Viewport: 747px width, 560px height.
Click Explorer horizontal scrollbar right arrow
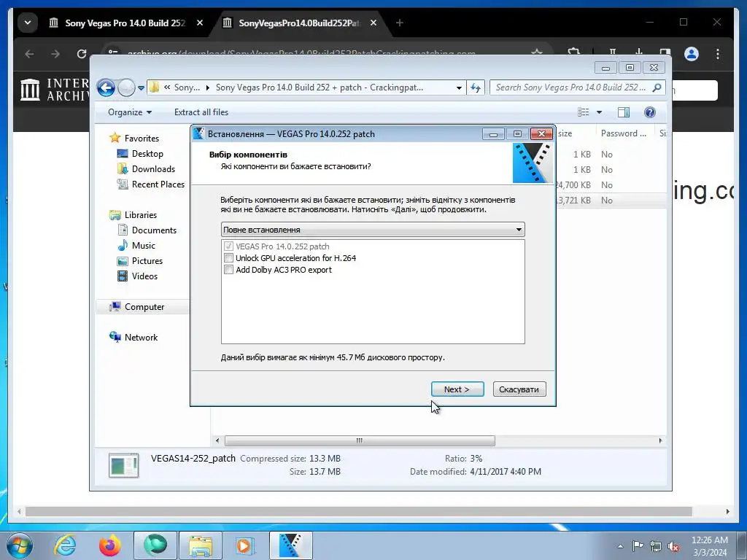coord(660,440)
